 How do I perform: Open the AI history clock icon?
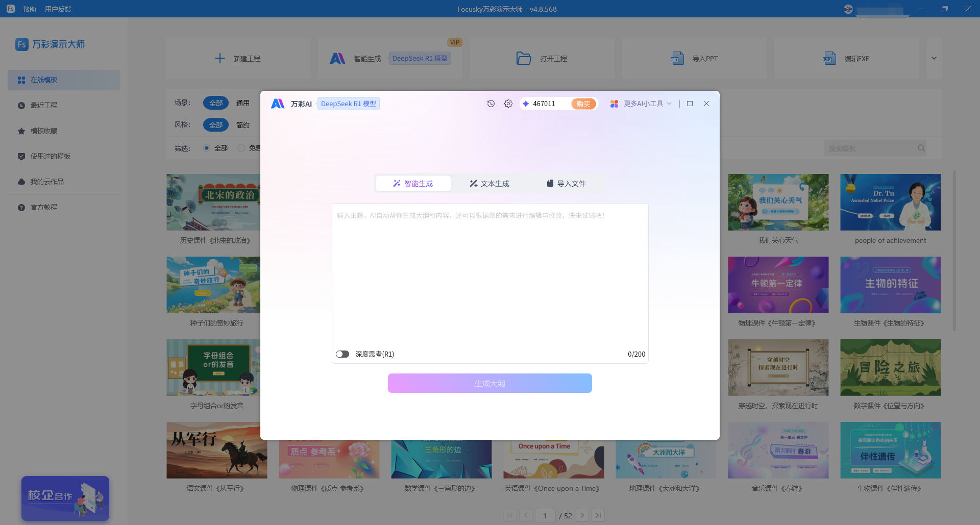click(491, 104)
